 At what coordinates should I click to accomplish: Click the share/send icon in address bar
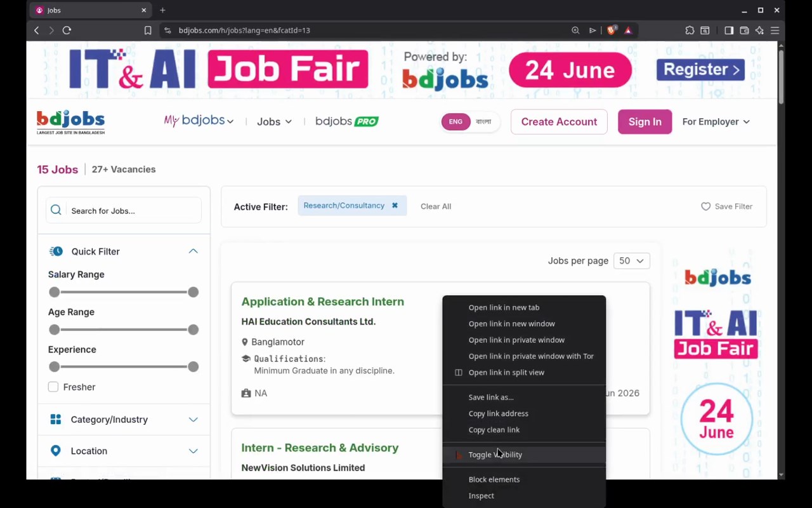(x=593, y=30)
